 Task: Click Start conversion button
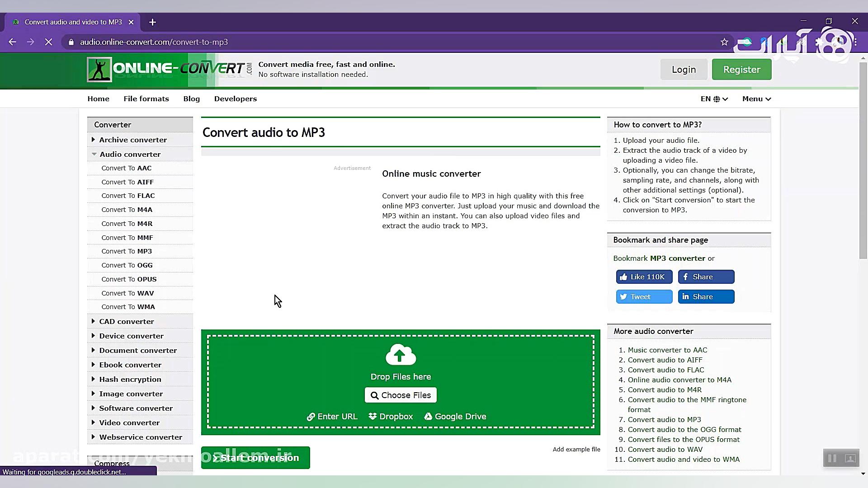coord(255,458)
